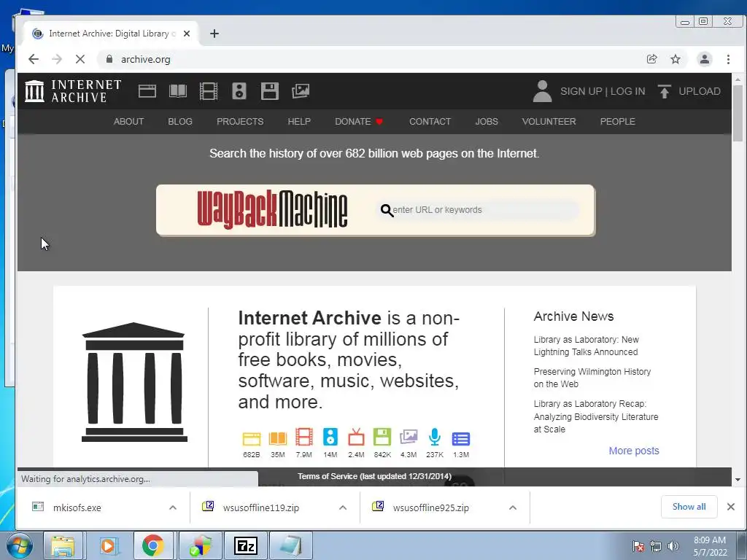Open the PROJECTS menu item
The width and height of the screenshot is (747, 560).
click(240, 122)
